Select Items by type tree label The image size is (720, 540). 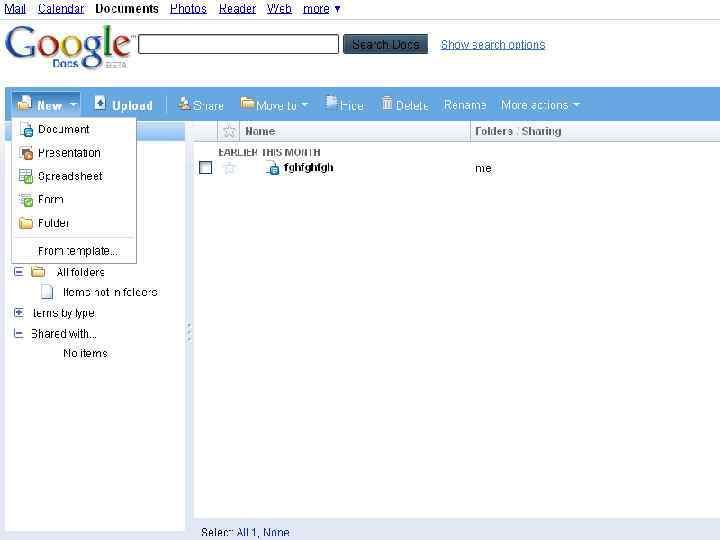[x=63, y=313]
